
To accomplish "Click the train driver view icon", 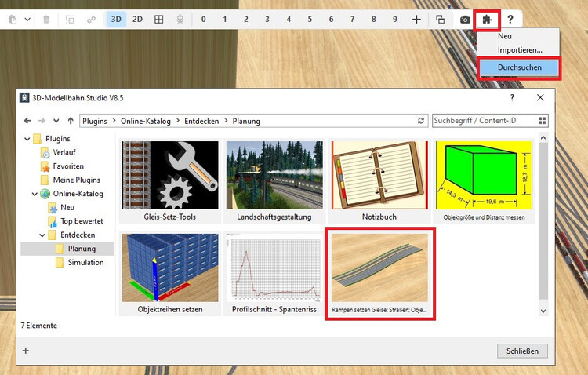I will coord(180,19).
